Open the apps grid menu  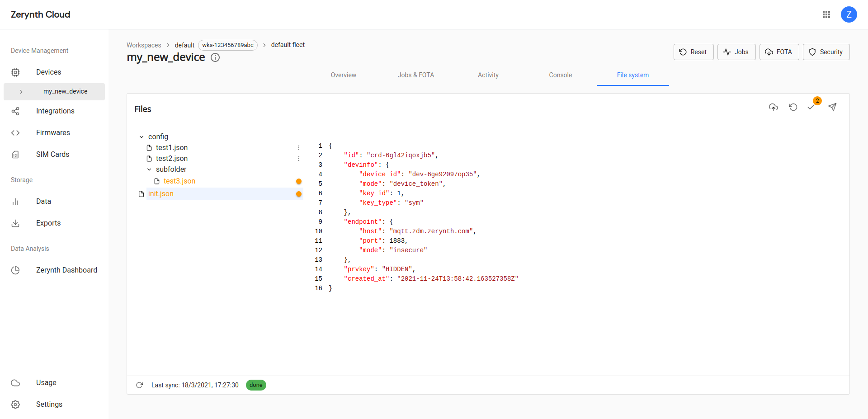pyautogui.click(x=826, y=14)
